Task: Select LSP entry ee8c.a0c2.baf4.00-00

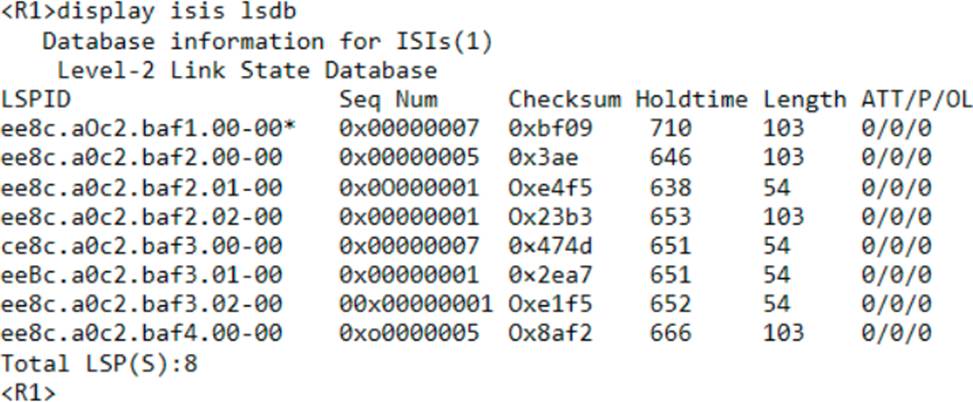Action: [x=141, y=334]
